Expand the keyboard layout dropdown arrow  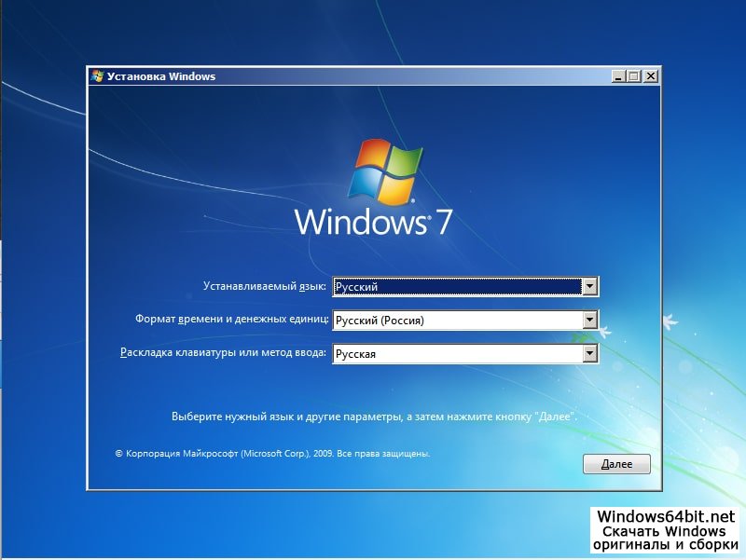pos(588,354)
